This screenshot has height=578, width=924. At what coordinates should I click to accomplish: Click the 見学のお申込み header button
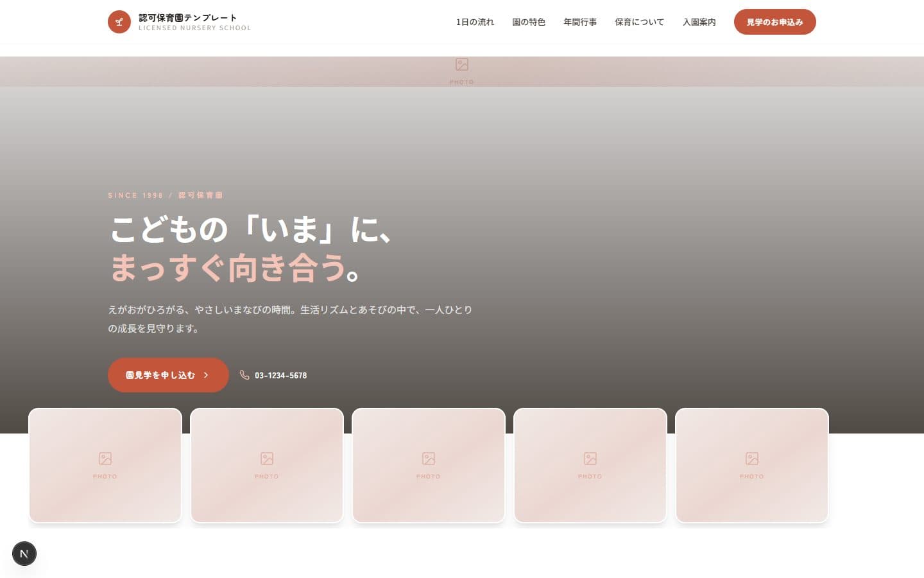774,22
